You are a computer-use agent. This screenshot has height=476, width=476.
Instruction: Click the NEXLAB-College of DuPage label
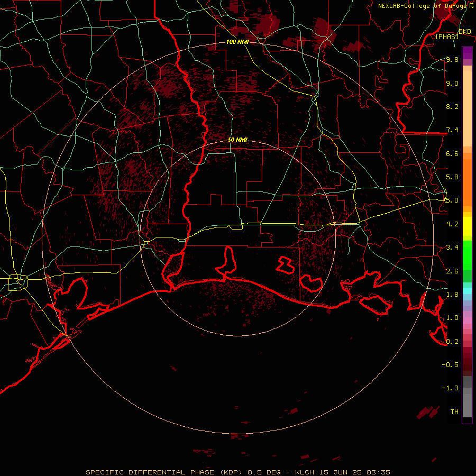point(422,6)
